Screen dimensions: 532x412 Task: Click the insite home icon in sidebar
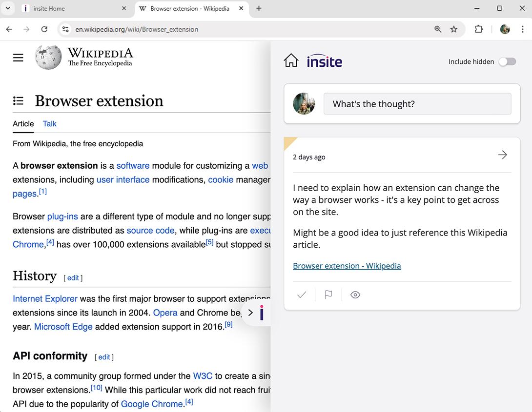(x=291, y=61)
